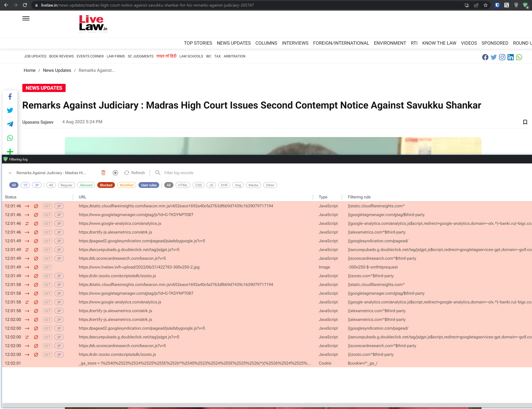This screenshot has width=532, height=409.
Task: Expand the tab selector dropdown chevron
Action: 10,173
